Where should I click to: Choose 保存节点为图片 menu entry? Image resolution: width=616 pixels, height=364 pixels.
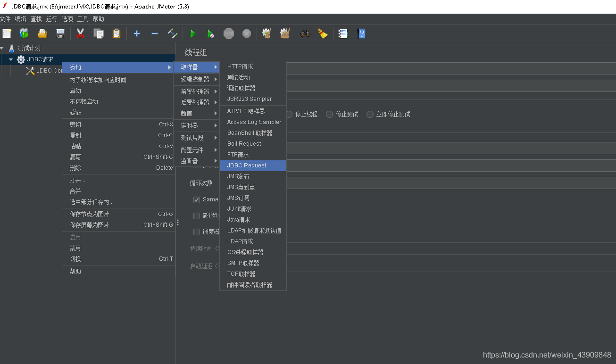pos(118,214)
